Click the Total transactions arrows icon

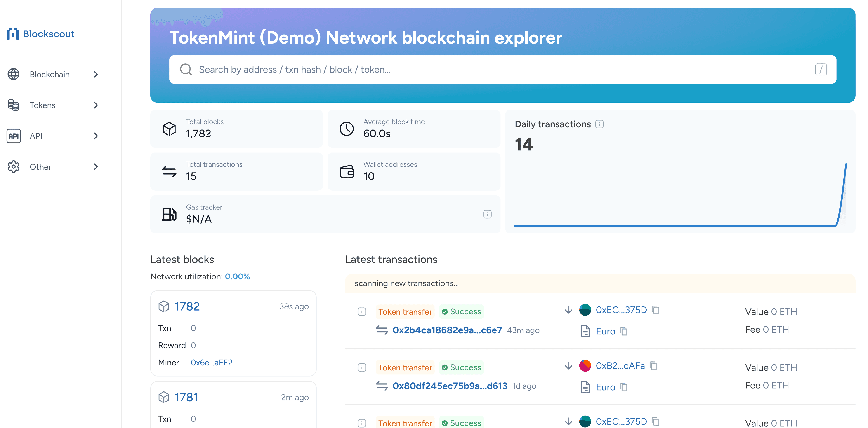(169, 171)
